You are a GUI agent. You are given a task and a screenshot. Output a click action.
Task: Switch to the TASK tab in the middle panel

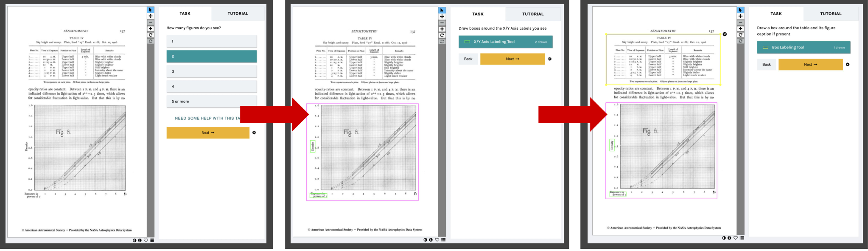[x=478, y=14]
